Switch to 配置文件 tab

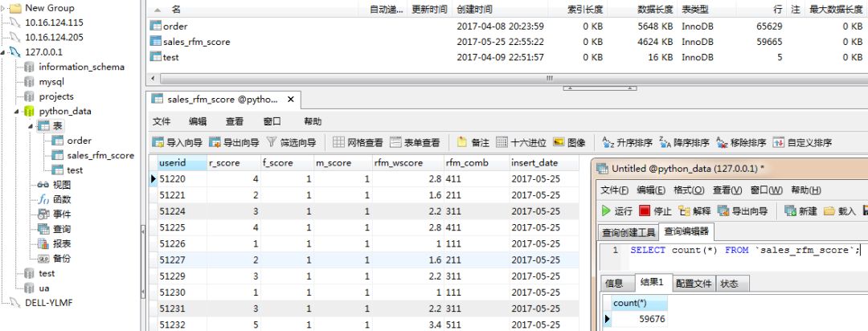point(694,284)
